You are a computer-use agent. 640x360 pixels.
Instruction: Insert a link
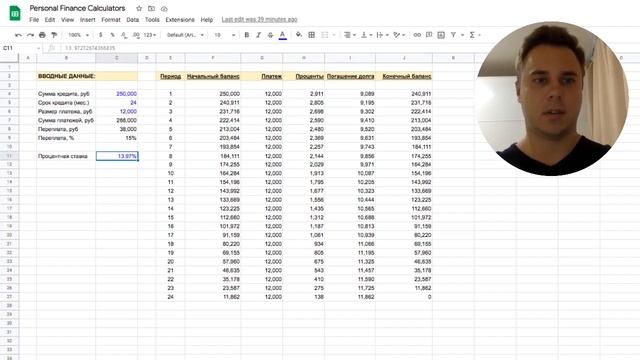point(417,35)
